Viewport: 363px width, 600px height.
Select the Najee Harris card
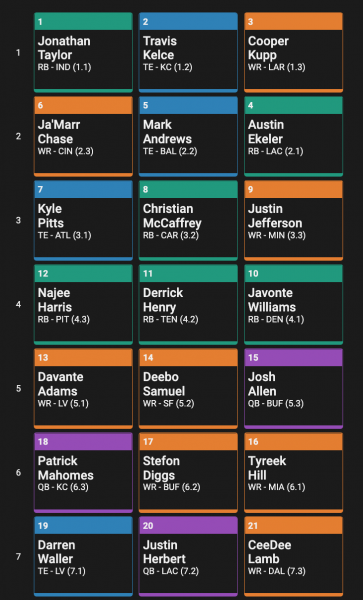[83, 305]
